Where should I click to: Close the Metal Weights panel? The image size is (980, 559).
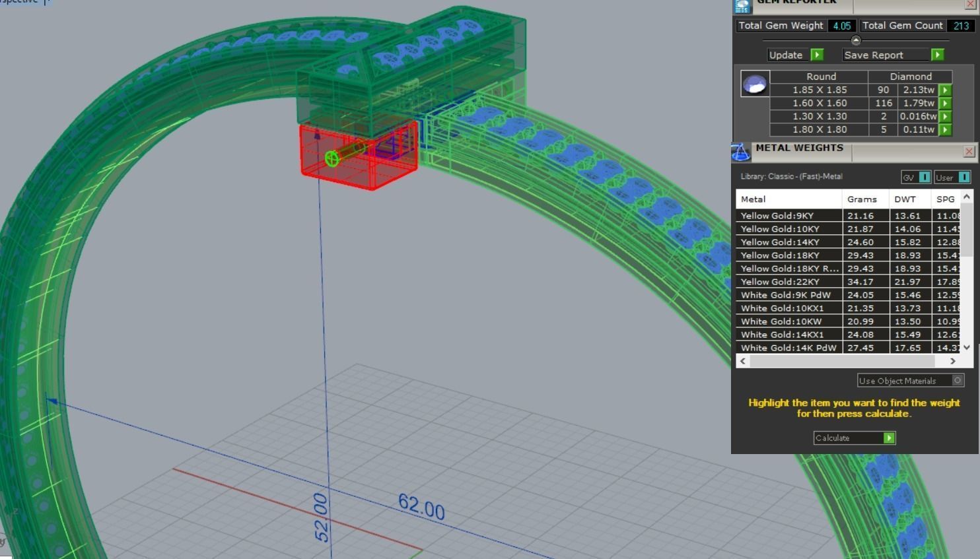point(969,152)
